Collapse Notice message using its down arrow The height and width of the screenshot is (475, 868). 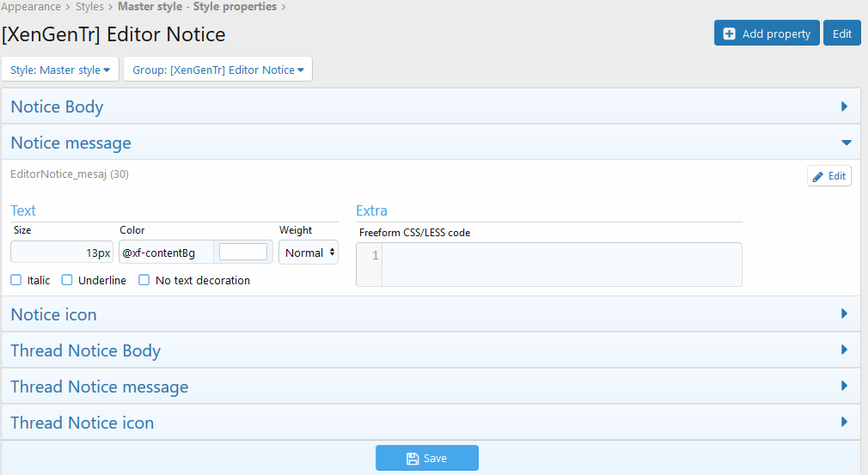(x=846, y=143)
